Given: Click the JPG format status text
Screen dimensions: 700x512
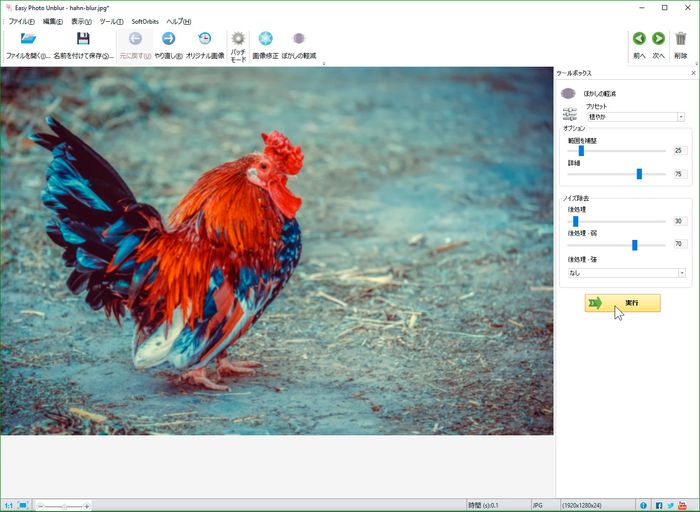Looking at the screenshot, I should (538, 505).
